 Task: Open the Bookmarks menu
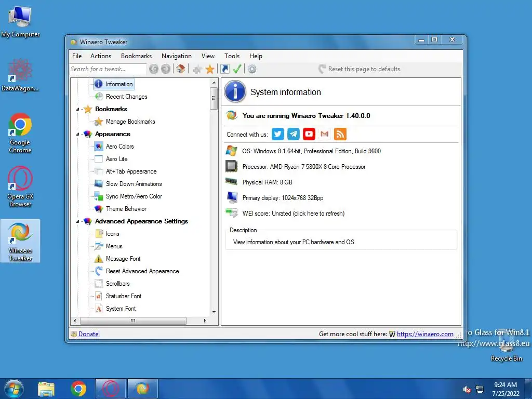click(137, 56)
